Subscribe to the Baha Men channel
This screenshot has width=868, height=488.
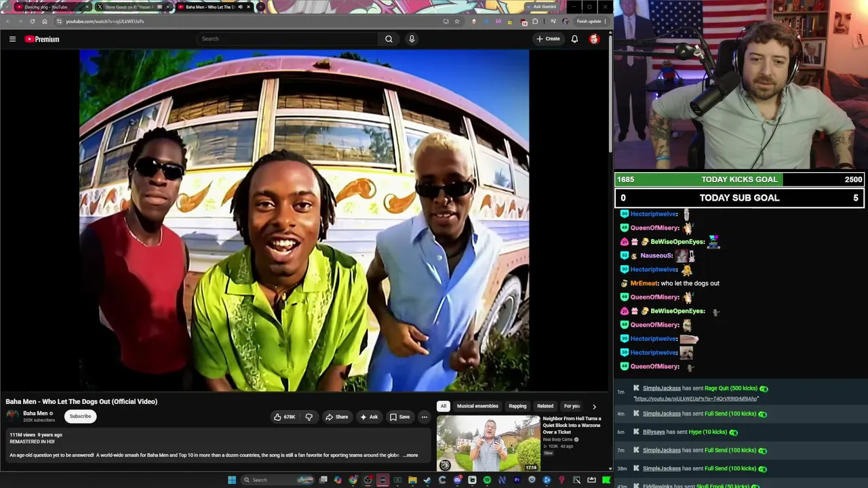[x=80, y=416]
